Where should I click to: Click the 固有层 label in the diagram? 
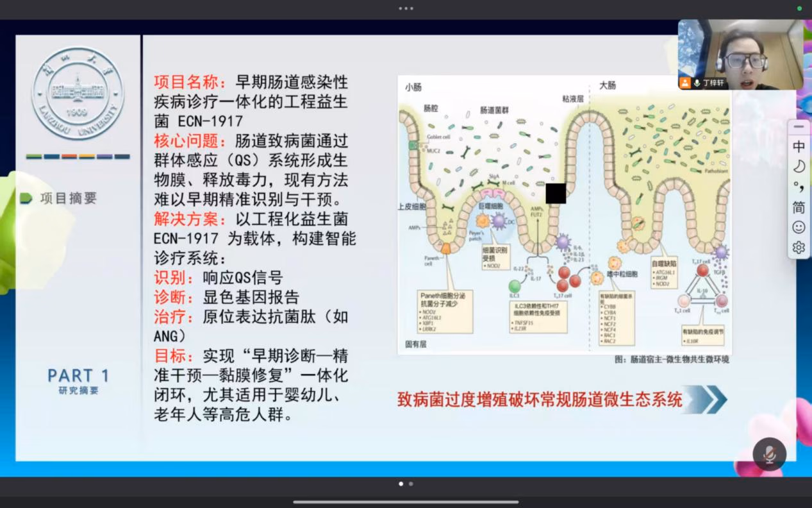coord(415,344)
